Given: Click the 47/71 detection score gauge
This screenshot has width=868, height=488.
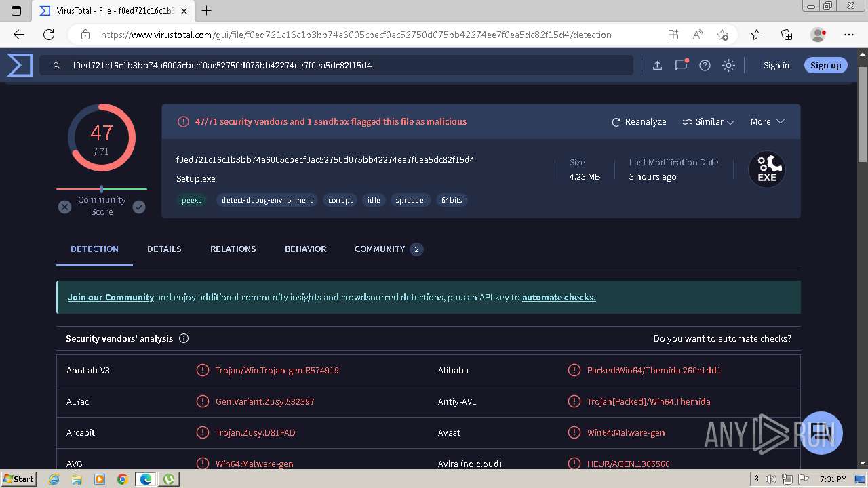Looking at the screenshot, I should (102, 138).
